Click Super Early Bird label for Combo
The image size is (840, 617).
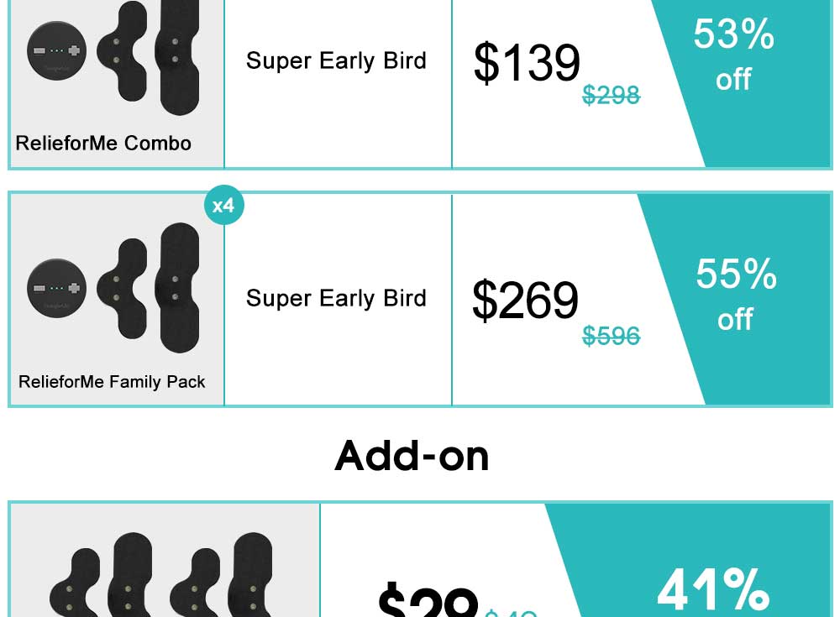[x=337, y=61]
